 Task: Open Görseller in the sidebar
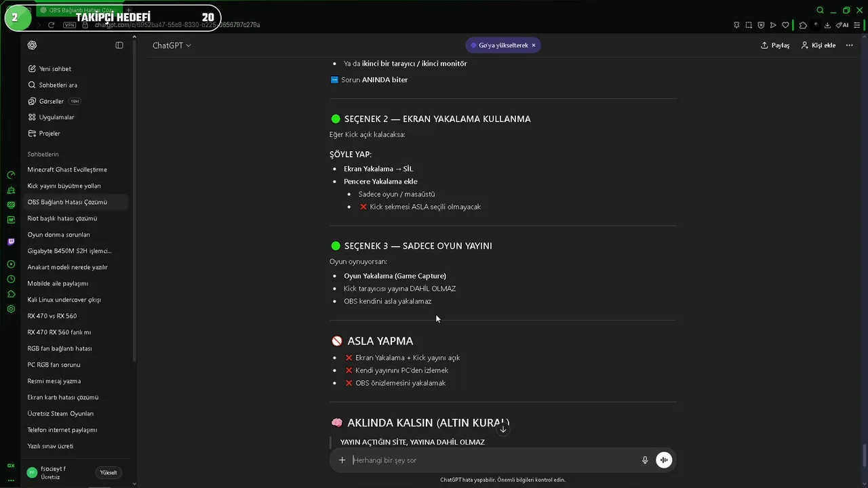54,101
